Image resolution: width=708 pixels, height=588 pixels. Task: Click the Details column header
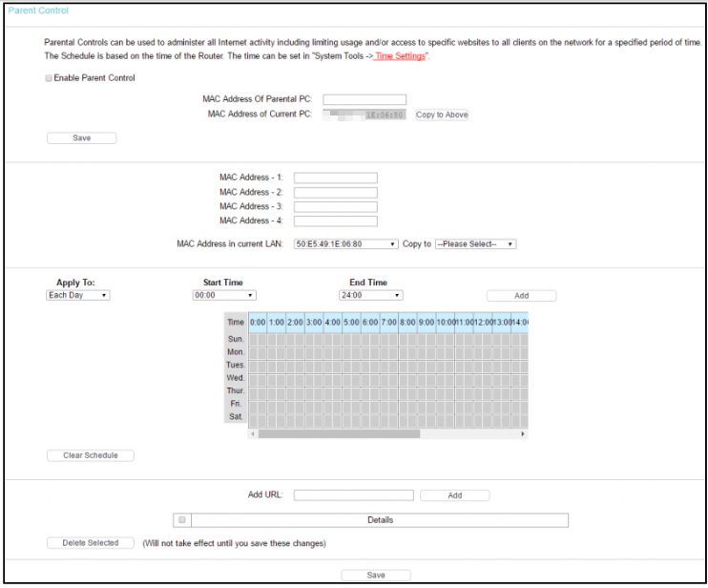point(380,520)
